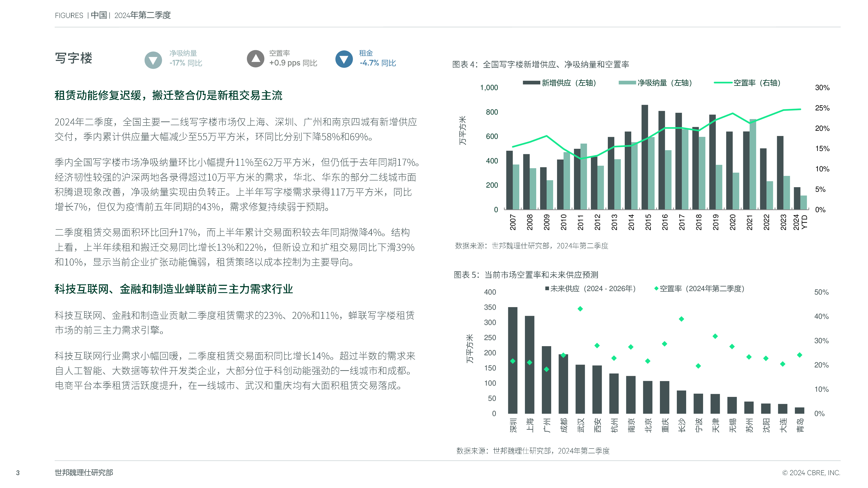
Task: Click the 青岛 city label
Action: pyautogui.click(x=800, y=425)
